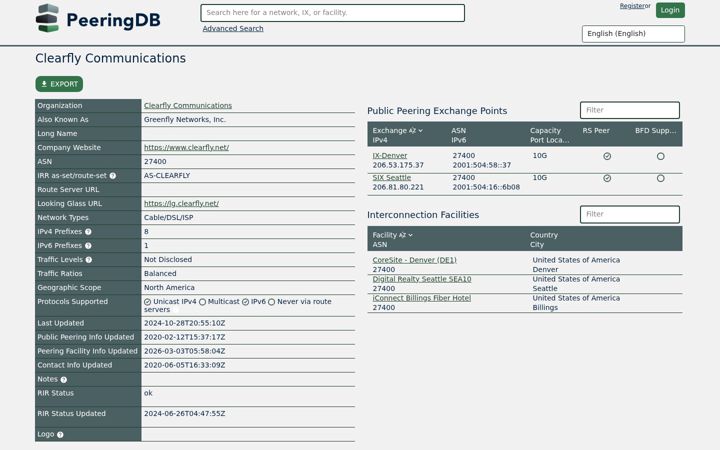Image resolution: width=720 pixels, height=450 pixels.
Task: Click the Clearfly Communications page heading
Action: click(x=111, y=58)
